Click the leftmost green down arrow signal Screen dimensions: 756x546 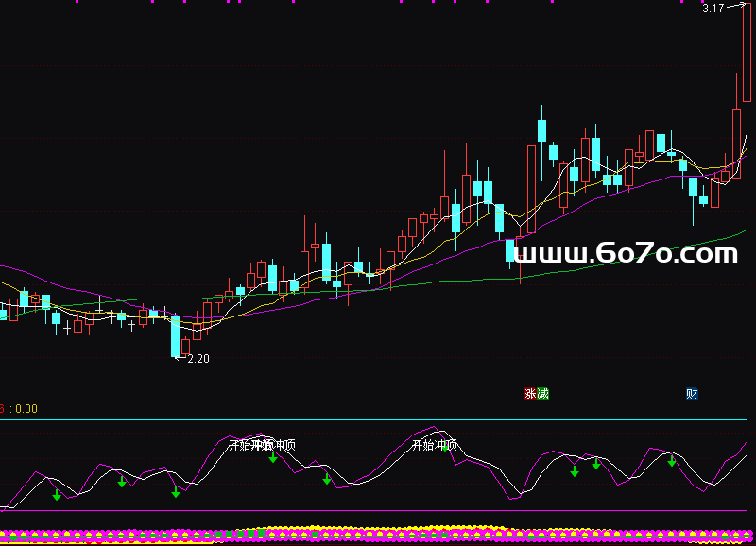56,494
